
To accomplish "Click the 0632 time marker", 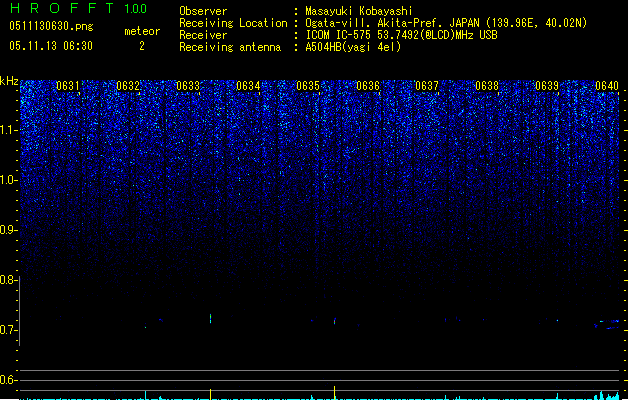I will [128, 86].
